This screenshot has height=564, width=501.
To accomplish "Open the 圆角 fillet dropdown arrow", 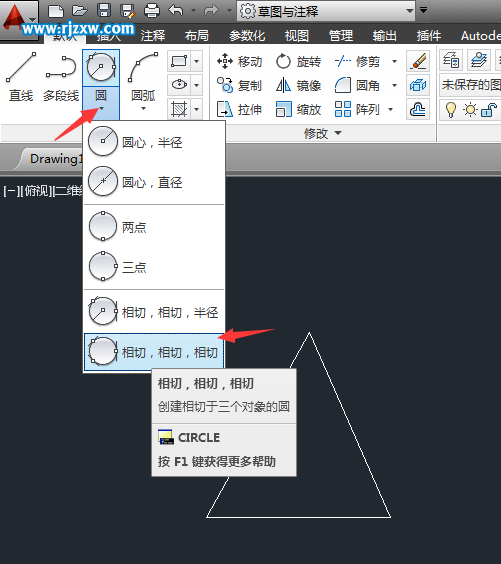I will [x=394, y=85].
